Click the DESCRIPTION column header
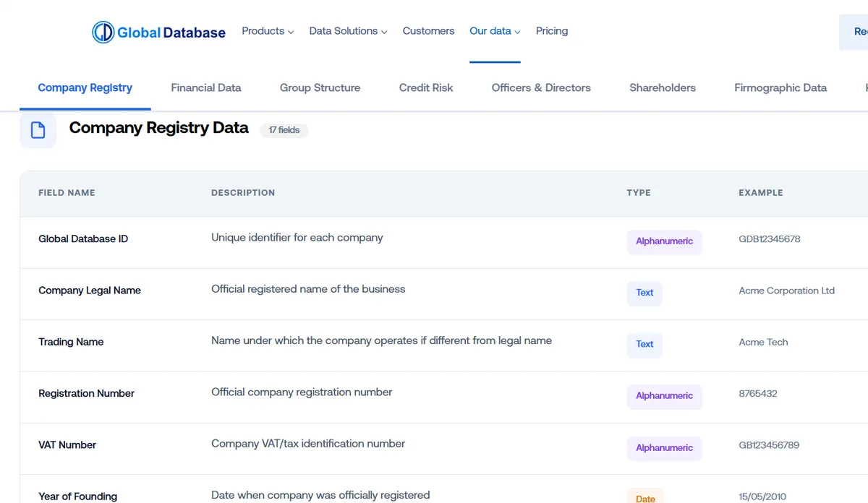The width and height of the screenshot is (868, 503). [x=243, y=193]
